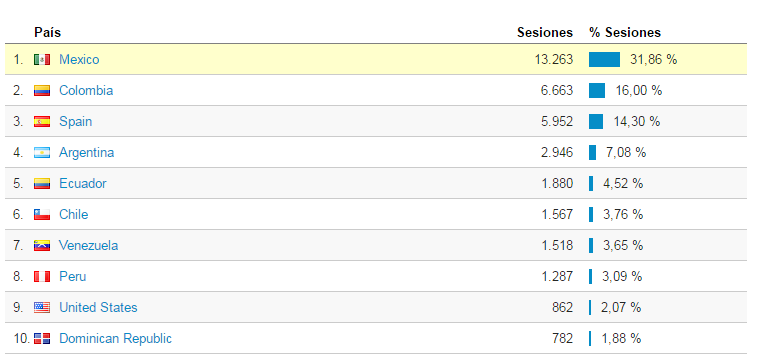Viewport: 758px width, 363px height.
Task: Click Mexico's 31,86 % session bar
Action: [604, 59]
